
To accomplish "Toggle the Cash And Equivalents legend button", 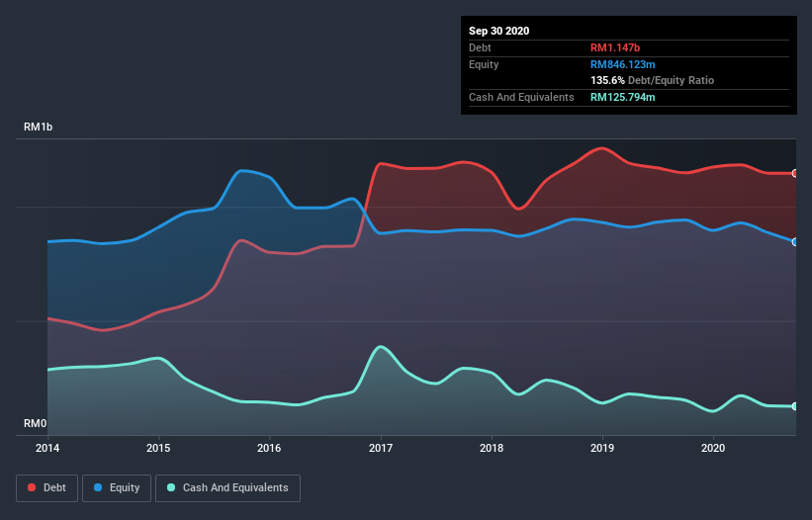I will click(x=227, y=488).
